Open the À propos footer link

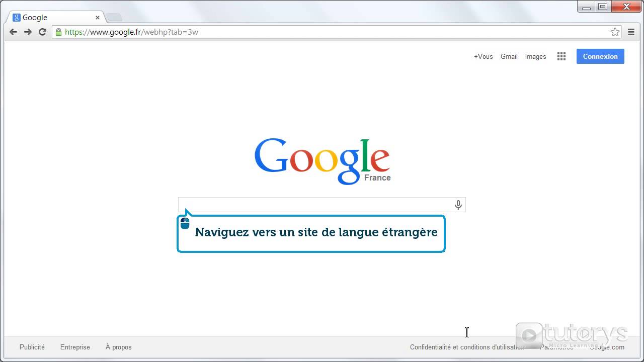119,347
